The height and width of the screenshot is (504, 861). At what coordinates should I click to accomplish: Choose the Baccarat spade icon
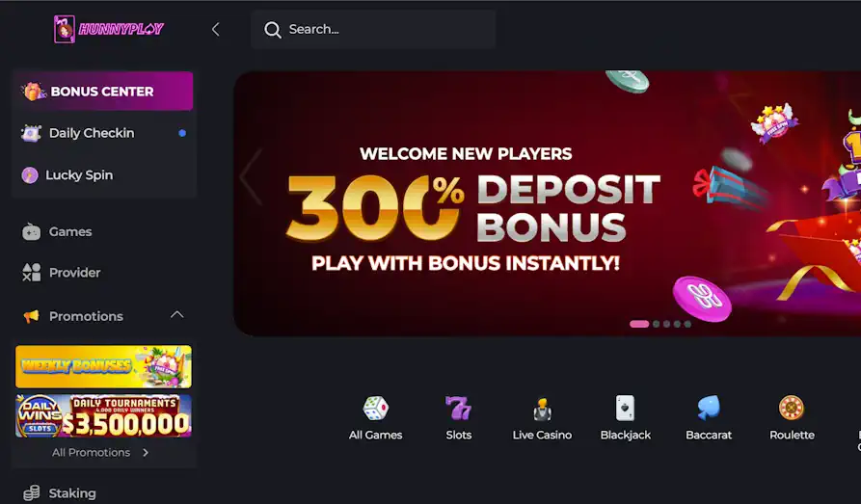[x=709, y=408]
